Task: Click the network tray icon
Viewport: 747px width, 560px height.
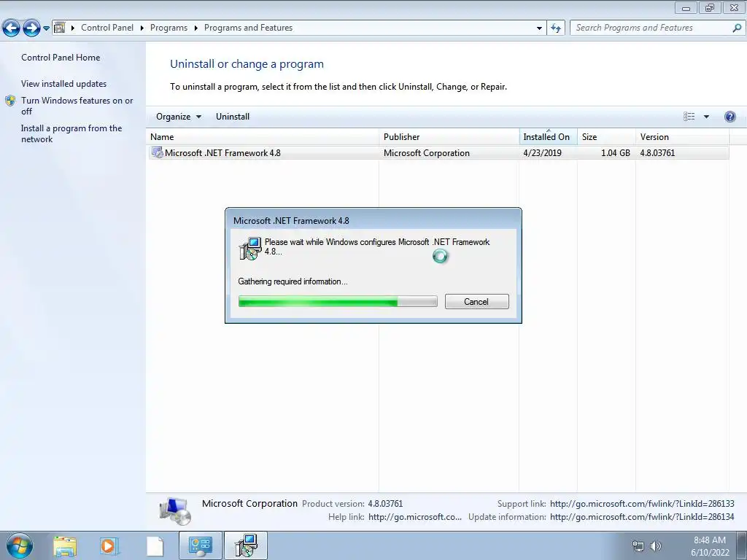Action: [x=638, y=546]
